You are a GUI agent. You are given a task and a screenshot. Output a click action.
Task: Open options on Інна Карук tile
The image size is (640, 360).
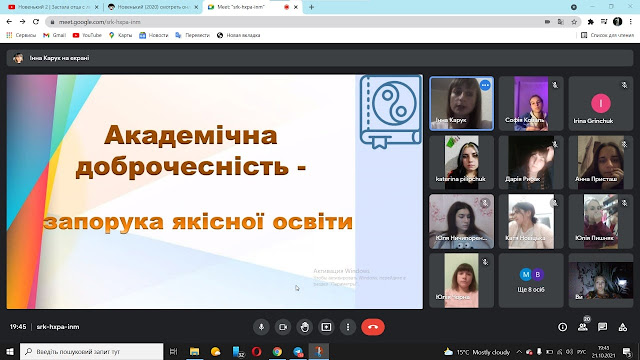coord(485,85)
